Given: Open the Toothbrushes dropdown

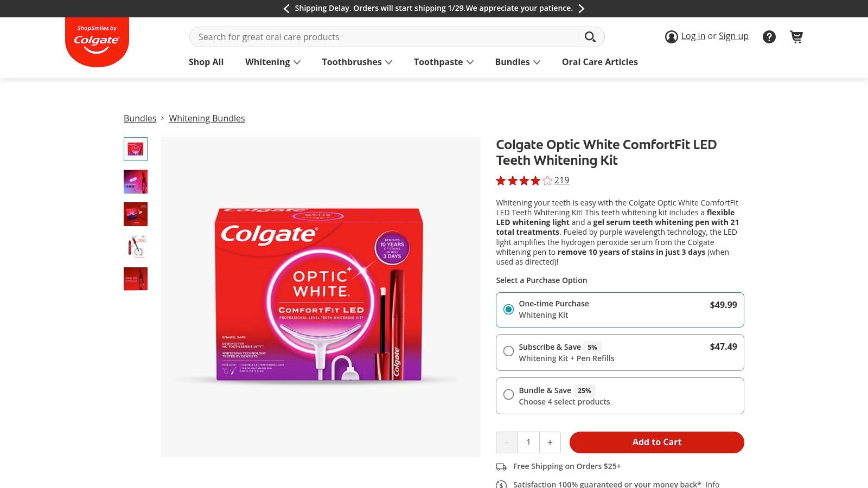Looking at the screenshot, I should click(x=356, y=62).
